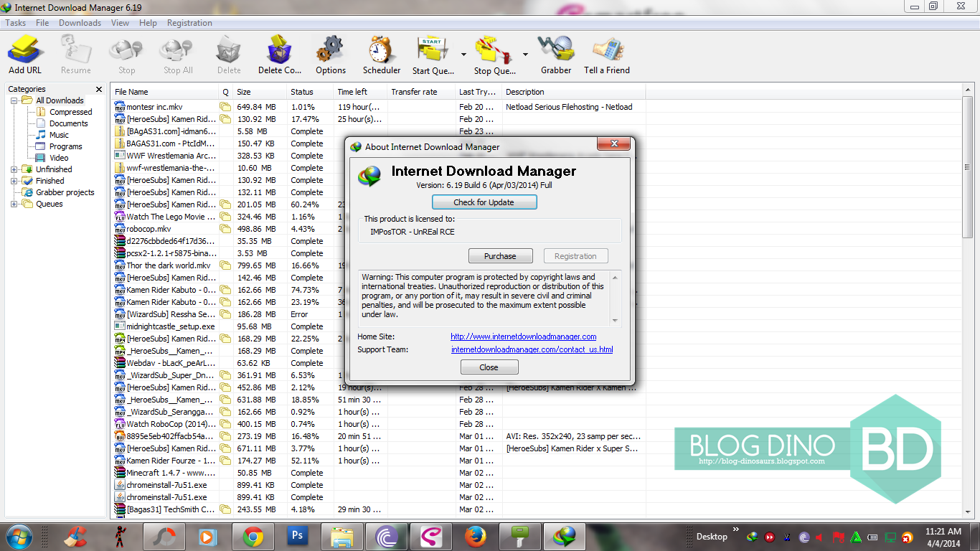Sort by the File Name column header
This screenshot has height=551, width=980.
pos(165,92)
